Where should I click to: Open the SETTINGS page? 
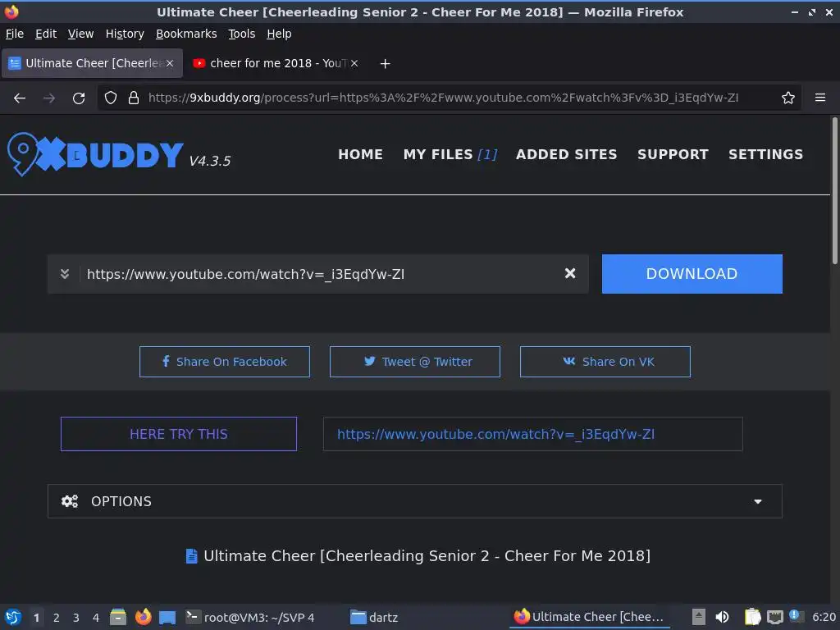(765, 154)
